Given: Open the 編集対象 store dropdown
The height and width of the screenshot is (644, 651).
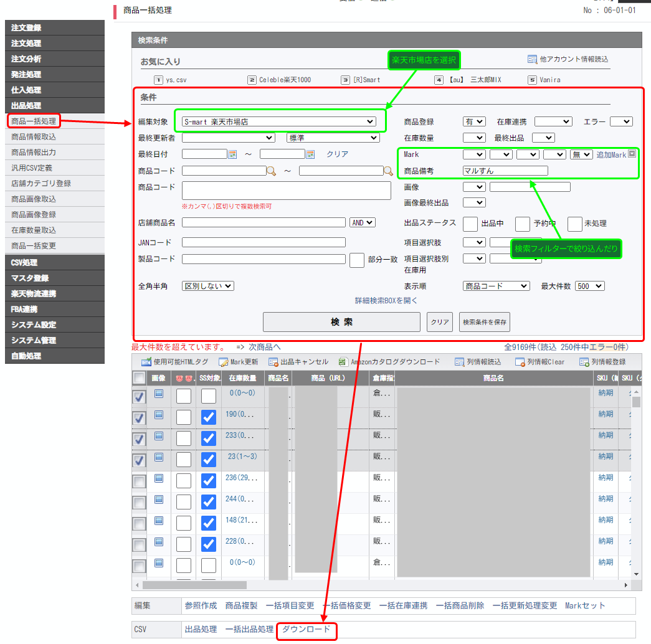Looking at the screenshot, I should coord(278,121).
